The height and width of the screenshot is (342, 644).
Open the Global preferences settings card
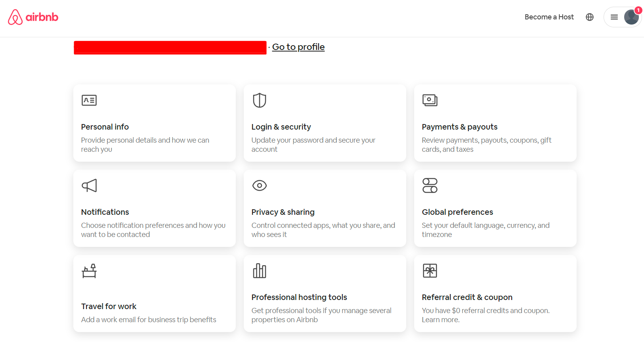pos(495,208)
